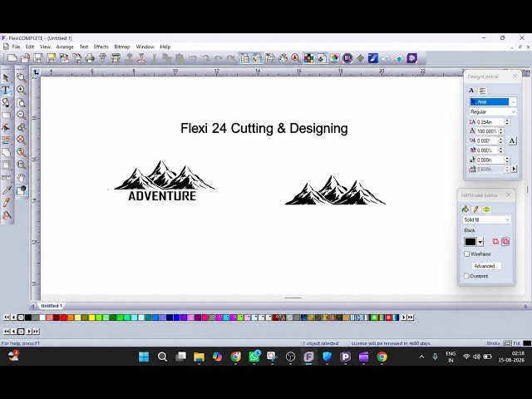
Task: Click the Cut/Plot icon in toolbar
Action: coord(103,58)
